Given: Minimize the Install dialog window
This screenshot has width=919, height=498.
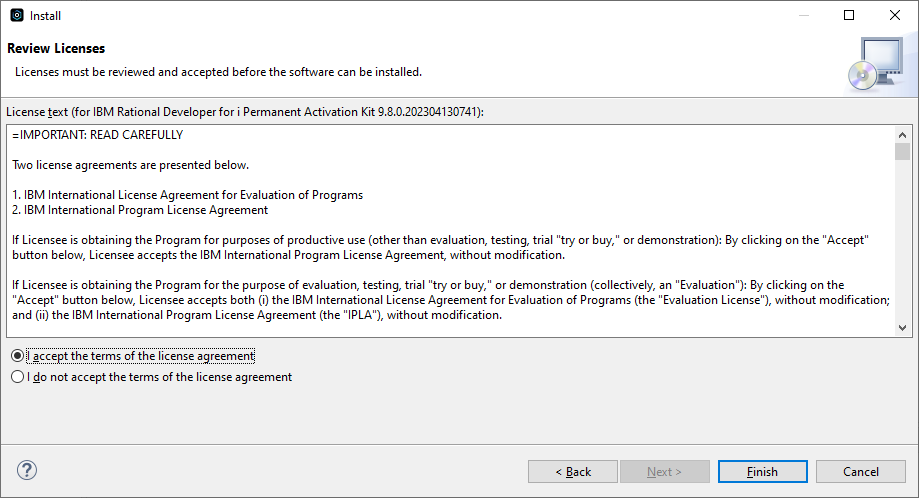Looking at the screenshot, I should click(804, 15).
